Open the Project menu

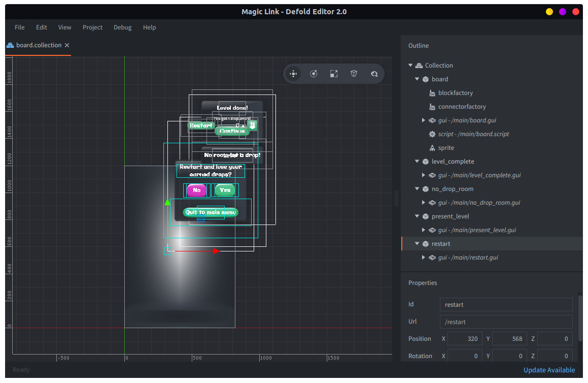click(x=92, y=27)
